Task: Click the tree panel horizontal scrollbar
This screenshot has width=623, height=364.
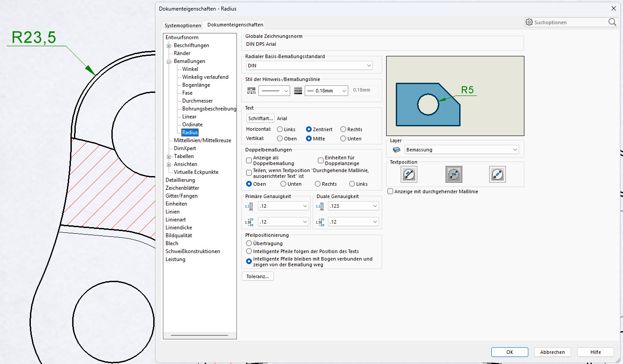Action: (x=199, y=335)
